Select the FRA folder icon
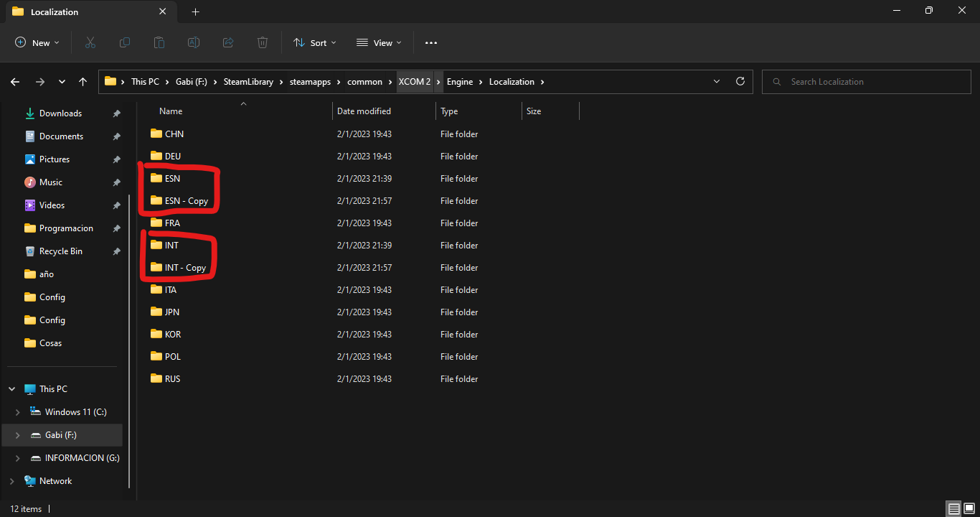 (156, 223)
